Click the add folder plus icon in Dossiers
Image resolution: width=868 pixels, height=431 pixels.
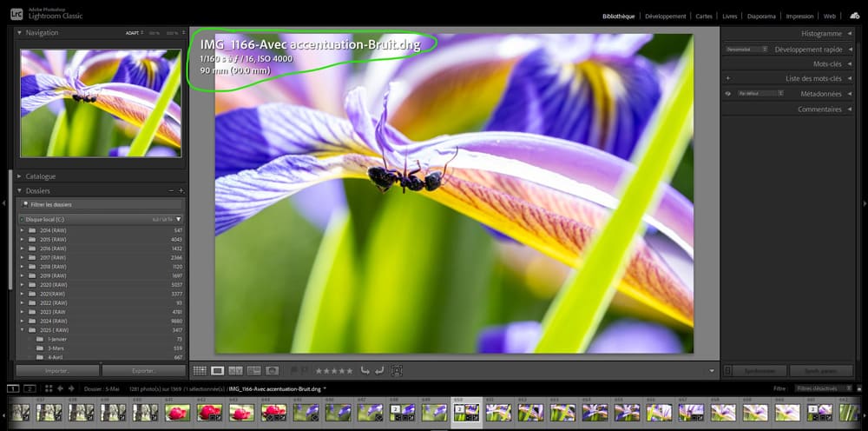(181, 190)
